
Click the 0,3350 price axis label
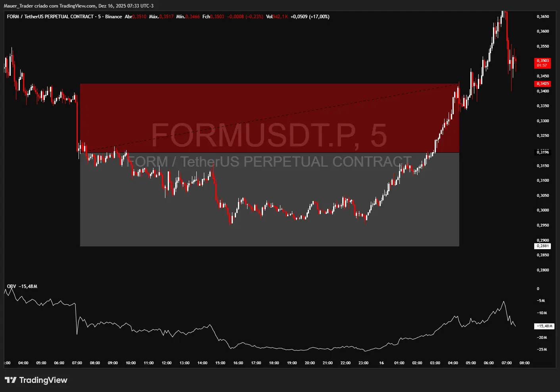point(543,106)
